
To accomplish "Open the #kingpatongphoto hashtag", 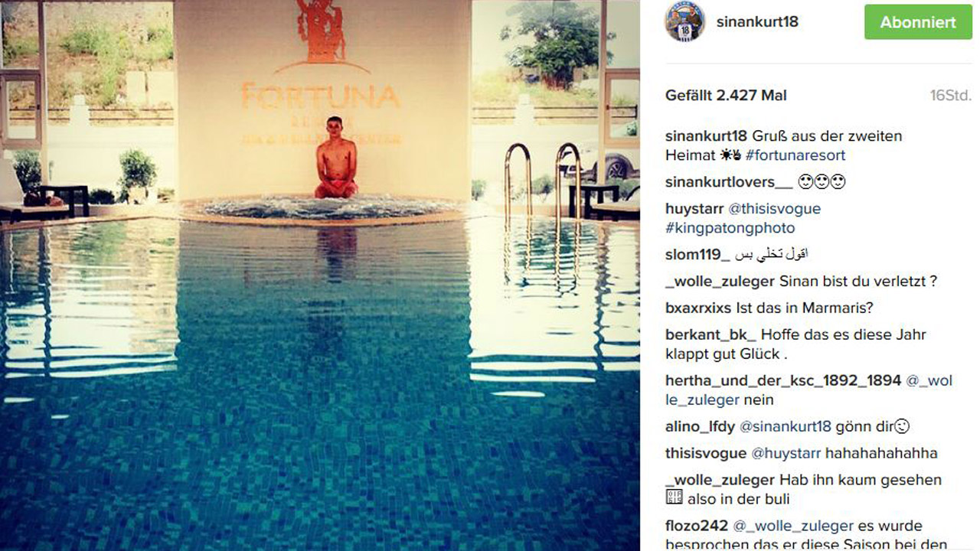I will (x=730, y=228).
